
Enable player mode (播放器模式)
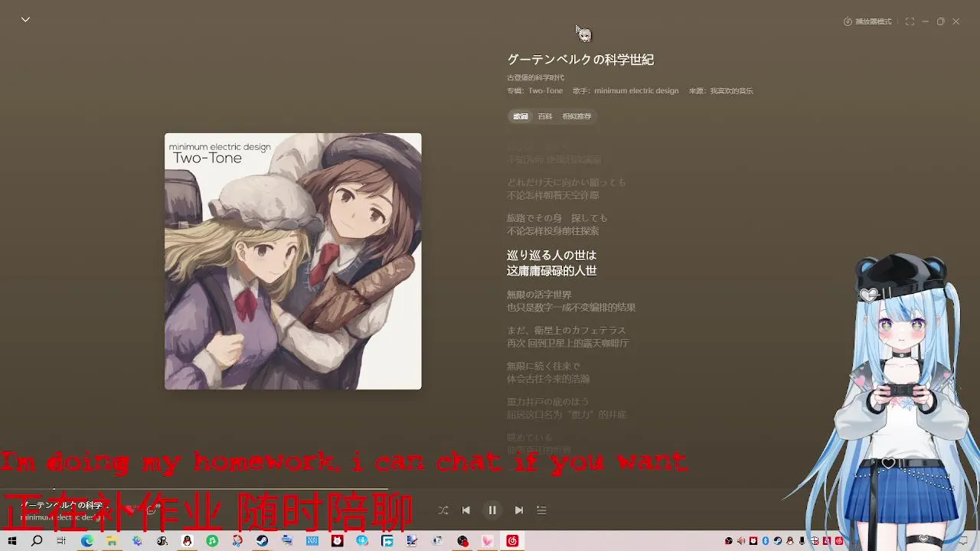[867, 21]
